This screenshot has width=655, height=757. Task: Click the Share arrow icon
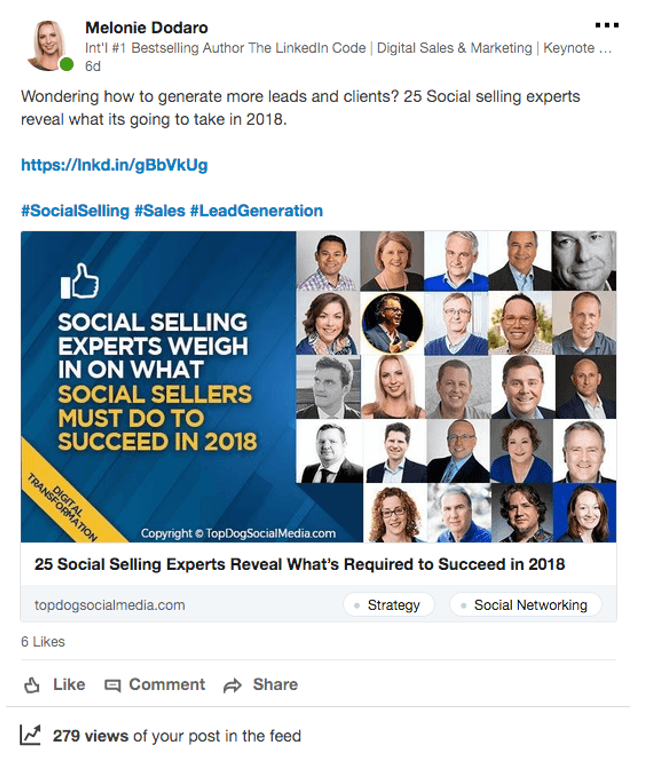pos(233,685)
